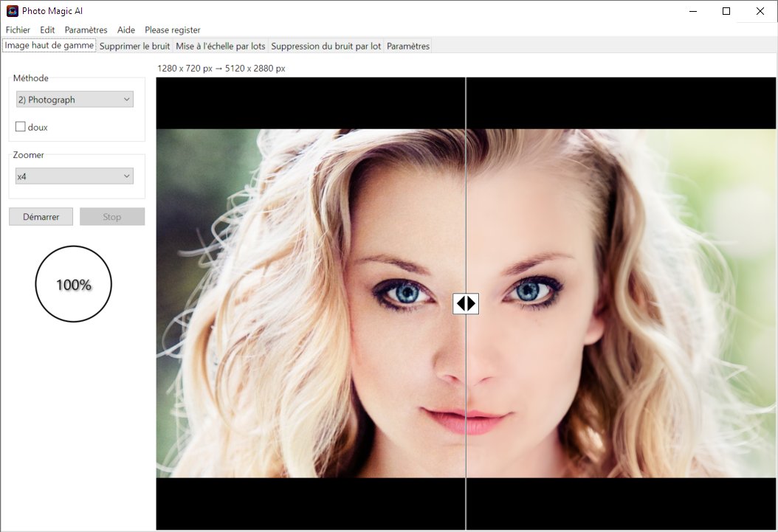
Task: Open the Zoomer dropdown set to x4
Action: click(x=74, y=176)
